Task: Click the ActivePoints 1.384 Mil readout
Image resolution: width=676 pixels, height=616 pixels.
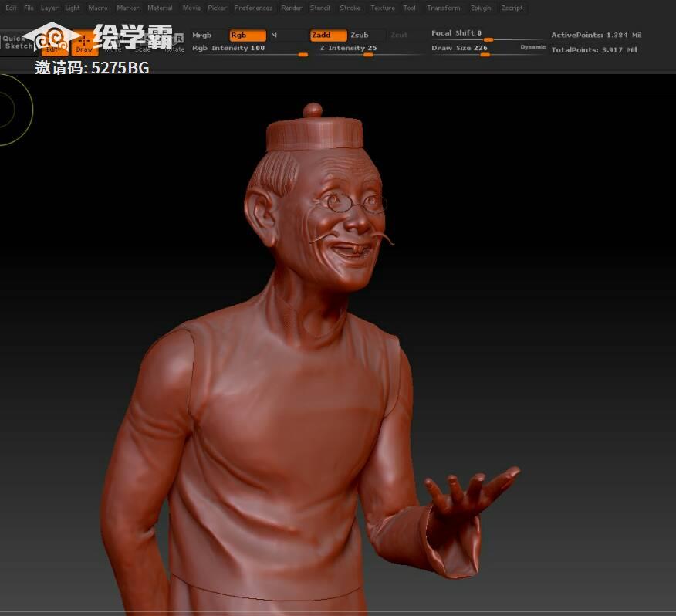Action: 597,35
